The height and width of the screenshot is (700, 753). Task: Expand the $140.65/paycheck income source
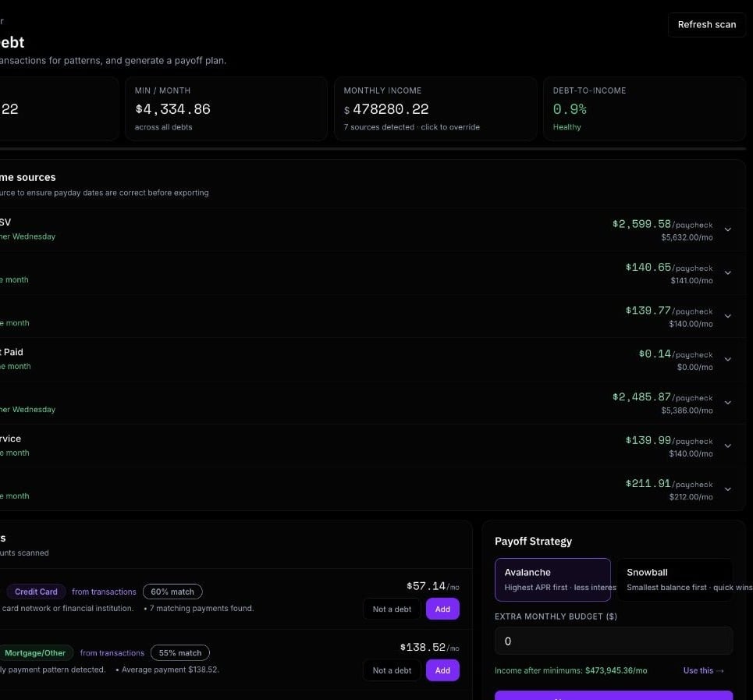pos(727,272)
